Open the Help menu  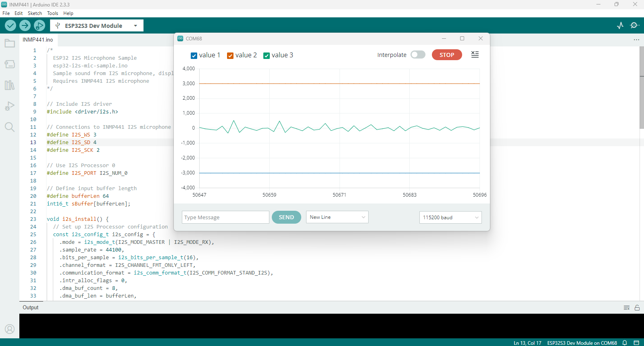point(68,13)
